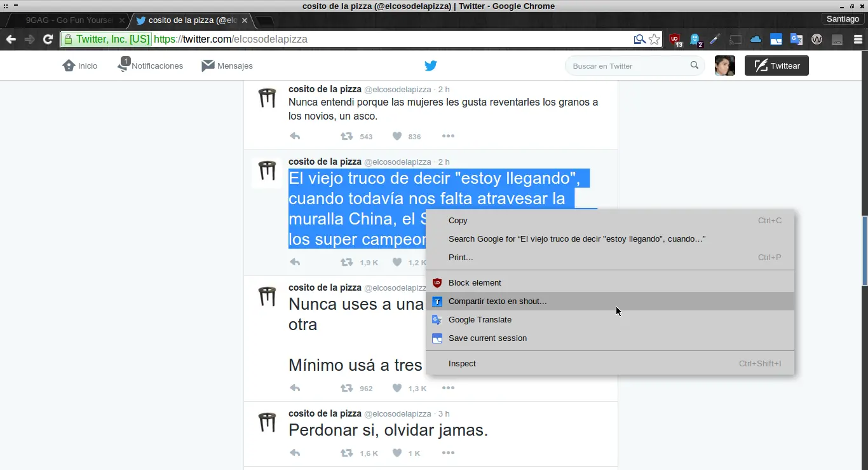
Task: Like the tweet with 1,2 K likes
Action: click(397, 262)
